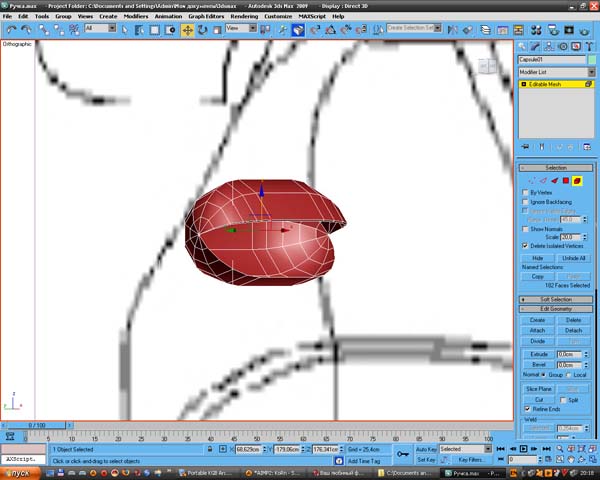Click the Undo arrow in main toolbar
This screenshot has width=600, height=480.
(9, 29)
